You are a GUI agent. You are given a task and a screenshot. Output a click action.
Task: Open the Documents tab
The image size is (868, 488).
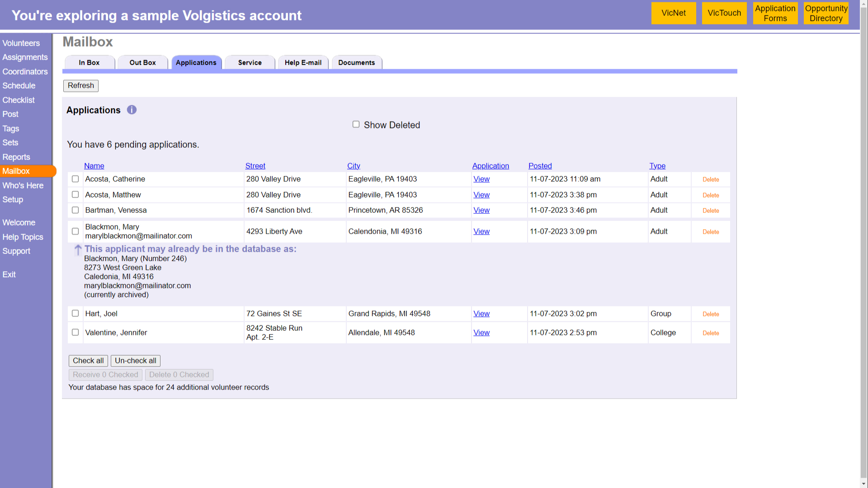tap(357, 62)
